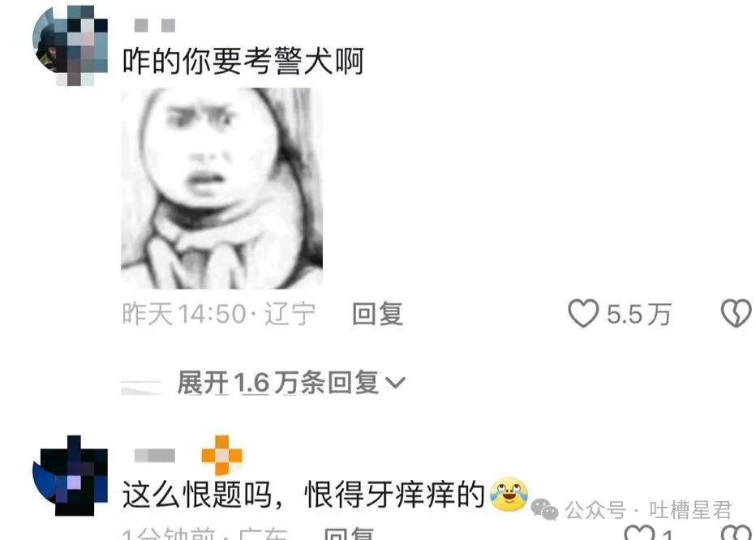Viewport: 756px width, 540px height.
Task: Reply to the 这么恨题吗 comment
Action: pyautogui.click(x=349, y=534)
